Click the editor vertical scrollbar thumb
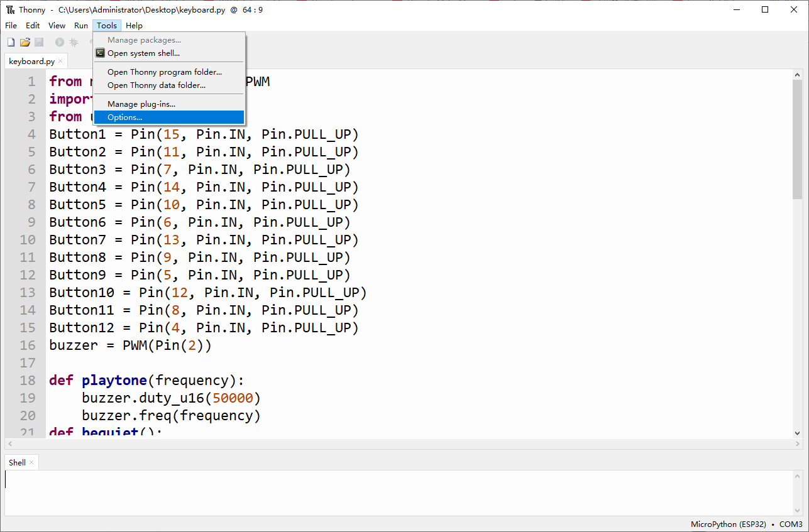 [797, 139]
